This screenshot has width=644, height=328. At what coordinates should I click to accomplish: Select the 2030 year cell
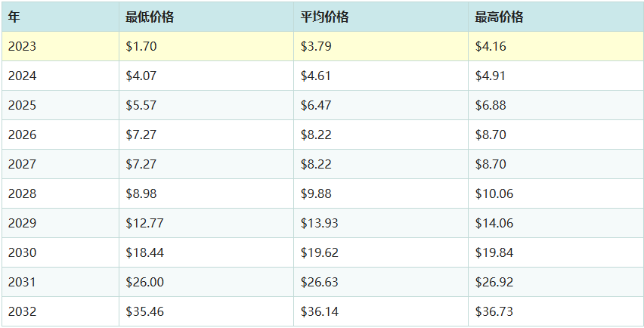(22, 252)
